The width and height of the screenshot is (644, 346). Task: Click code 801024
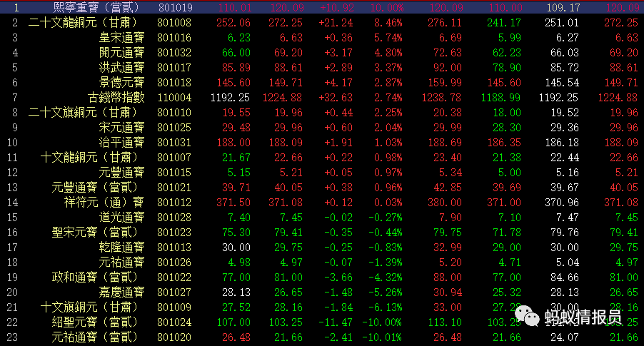174,322
